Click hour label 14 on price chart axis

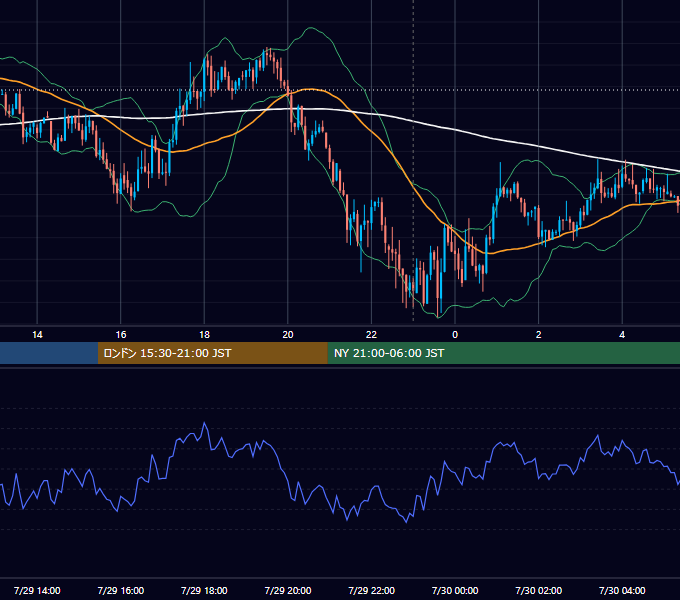(x=37, y=335)
